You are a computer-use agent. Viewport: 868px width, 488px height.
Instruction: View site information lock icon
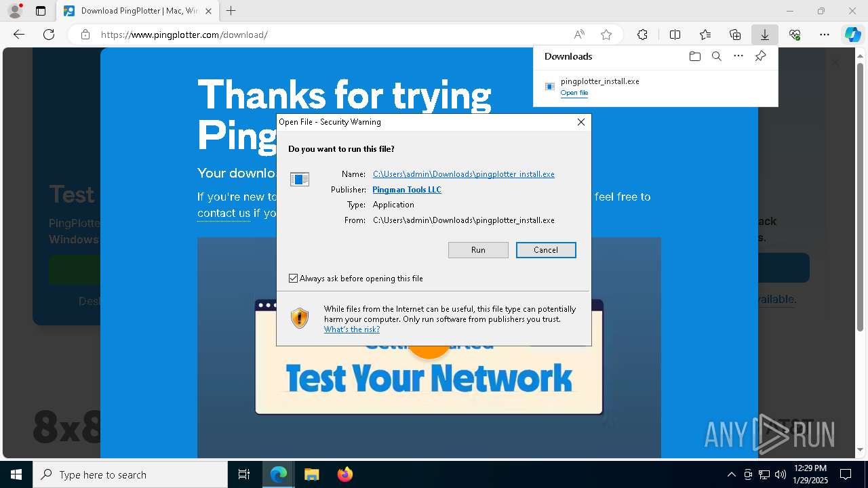coord(85,35)
